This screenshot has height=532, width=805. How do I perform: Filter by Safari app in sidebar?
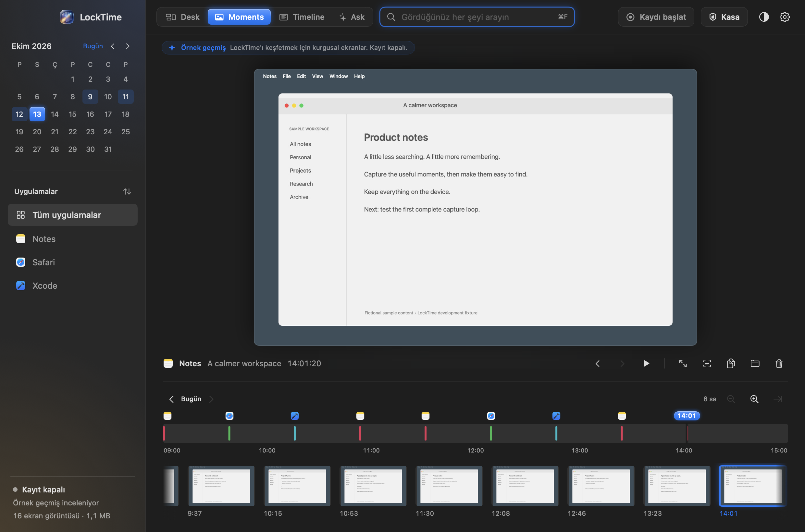coord(73,262)
